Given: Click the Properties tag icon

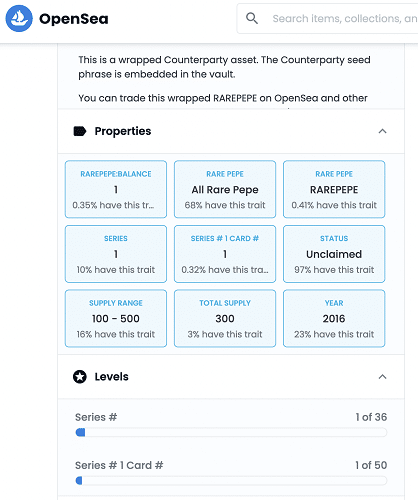Looking at the screenshot, I should 80,131.
